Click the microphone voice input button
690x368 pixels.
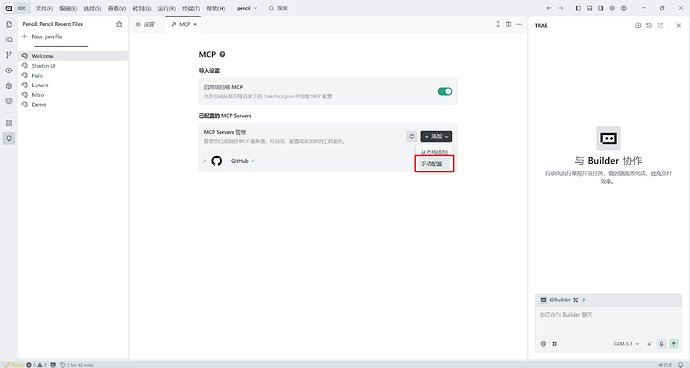(x=661, y=344)
